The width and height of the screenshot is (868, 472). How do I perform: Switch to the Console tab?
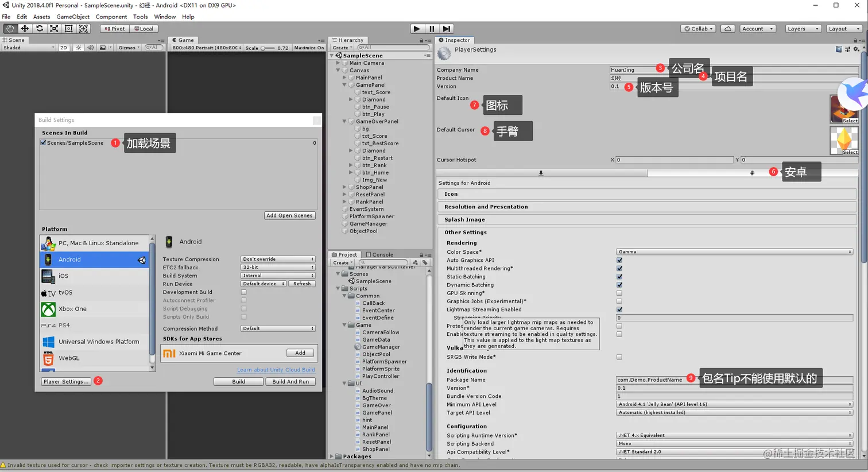(x=379, y=255)
